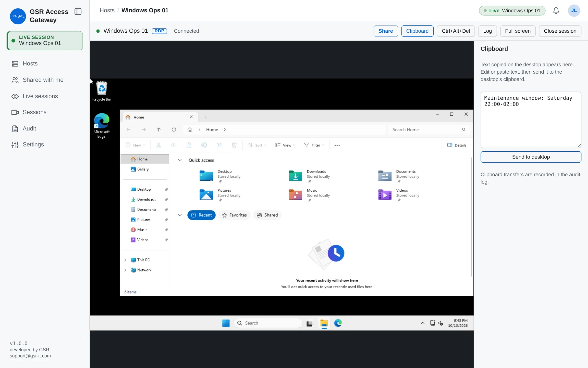Click the Explorer vertical scrollbar
The image size is (588, 368).
(x=472, y=217)
